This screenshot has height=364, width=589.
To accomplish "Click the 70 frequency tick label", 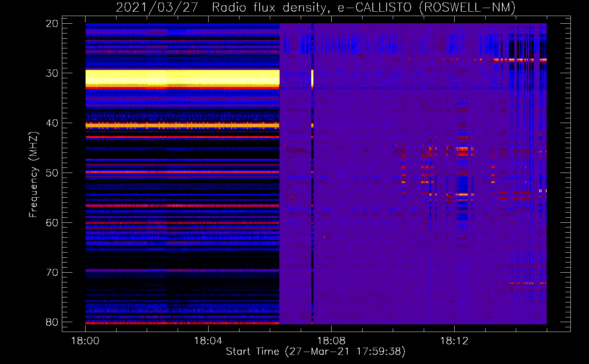I will pos(52,273).
